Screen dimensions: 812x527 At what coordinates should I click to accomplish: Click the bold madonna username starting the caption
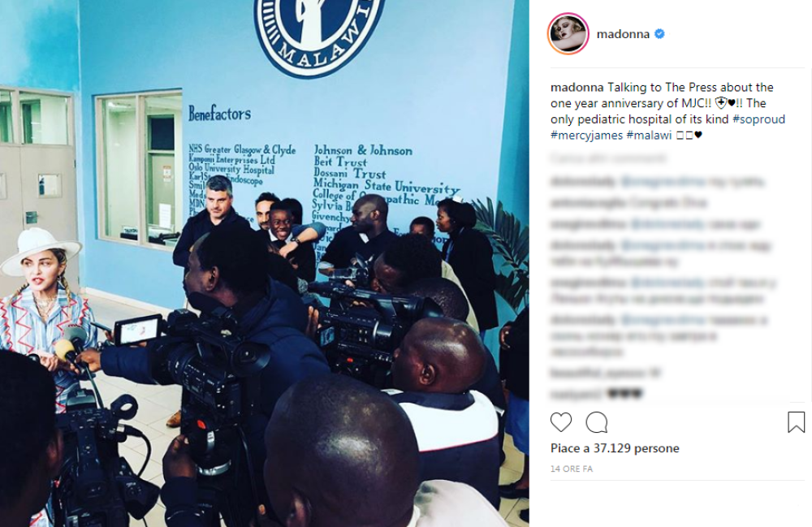[577, 87]
